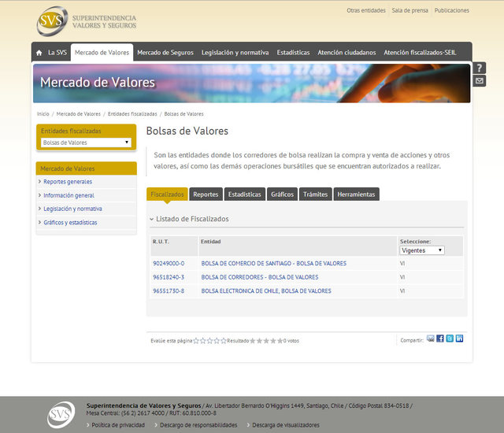Share this page on Twitter
504x433 pixels.
[450, 339]
